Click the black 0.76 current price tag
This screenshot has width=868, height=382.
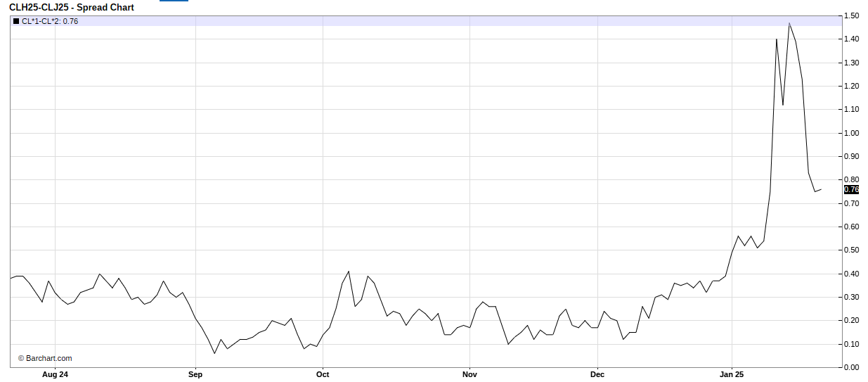[x=850, y=189]
